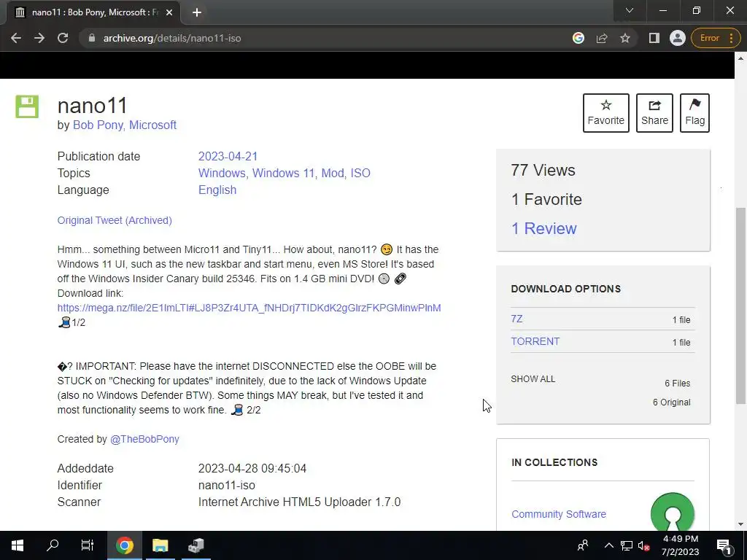Open taskbar Search
The height and width of the screenshot is (560, 747).
click(x=53, y=545)
